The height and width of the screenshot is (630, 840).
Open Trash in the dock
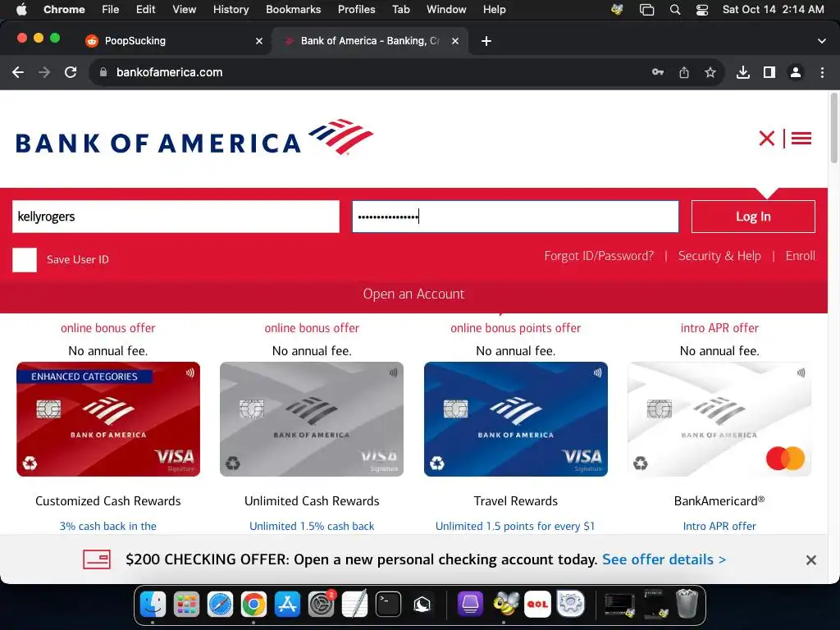pyautogui.click(x=687, y=605)
